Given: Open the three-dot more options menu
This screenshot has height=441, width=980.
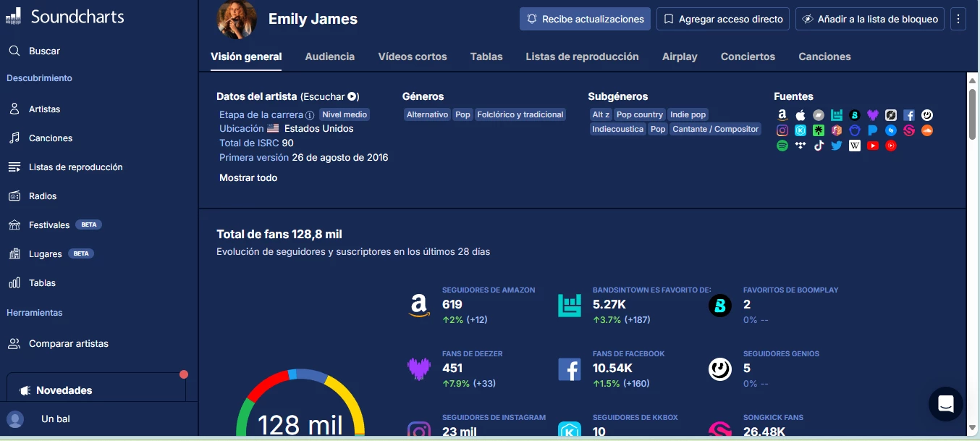Looking at the screenshot, I should (958, 19).
